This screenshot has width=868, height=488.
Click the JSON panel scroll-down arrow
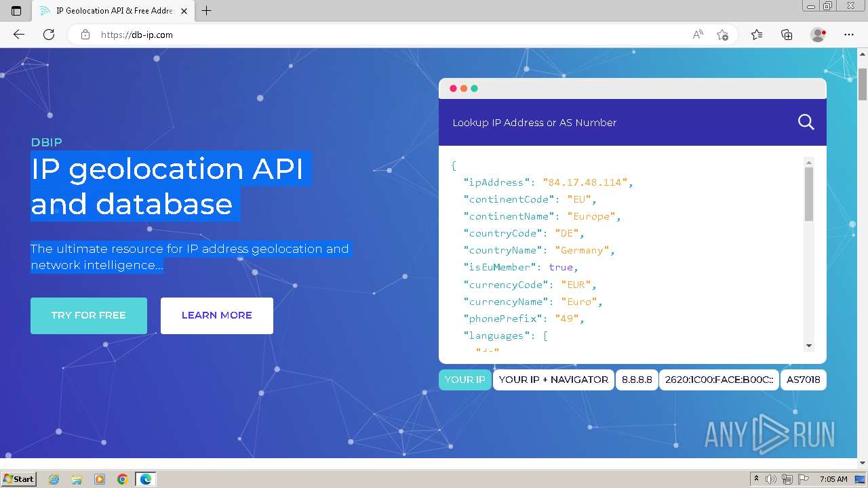point(808,346)
